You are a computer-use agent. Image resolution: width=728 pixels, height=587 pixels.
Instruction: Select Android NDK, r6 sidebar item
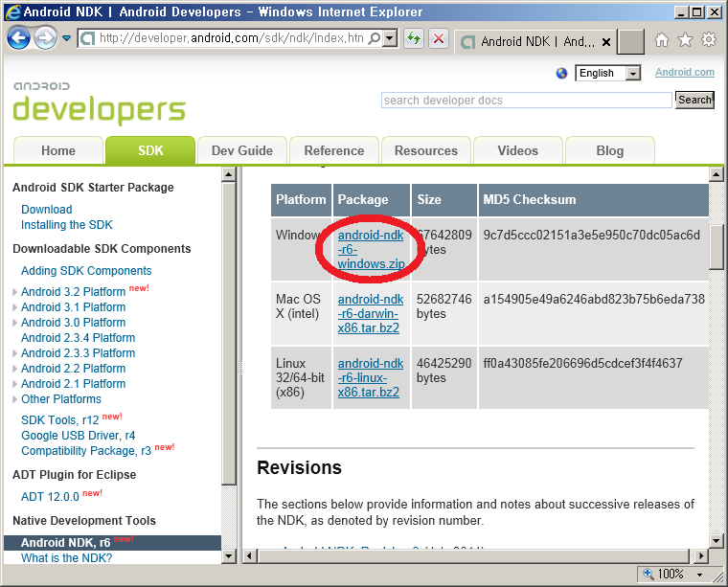click(112, 542)
